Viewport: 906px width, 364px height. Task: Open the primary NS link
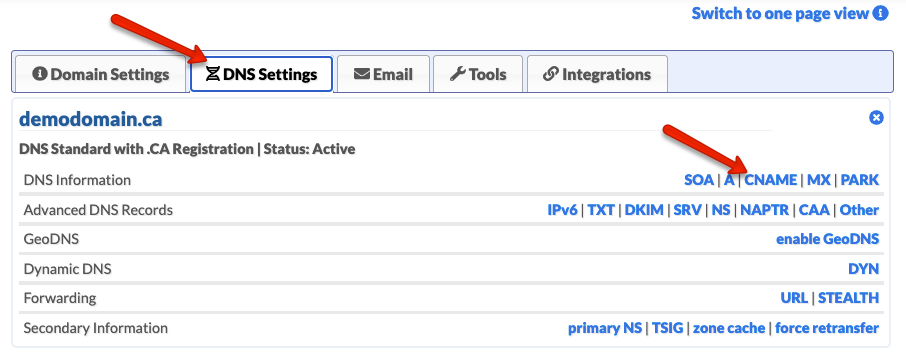tap(605, 328)
